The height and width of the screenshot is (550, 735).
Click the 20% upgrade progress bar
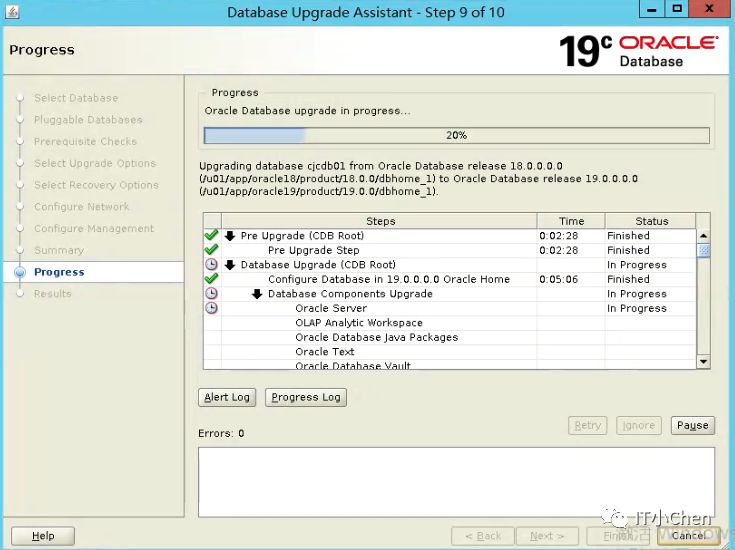[457, 136]
